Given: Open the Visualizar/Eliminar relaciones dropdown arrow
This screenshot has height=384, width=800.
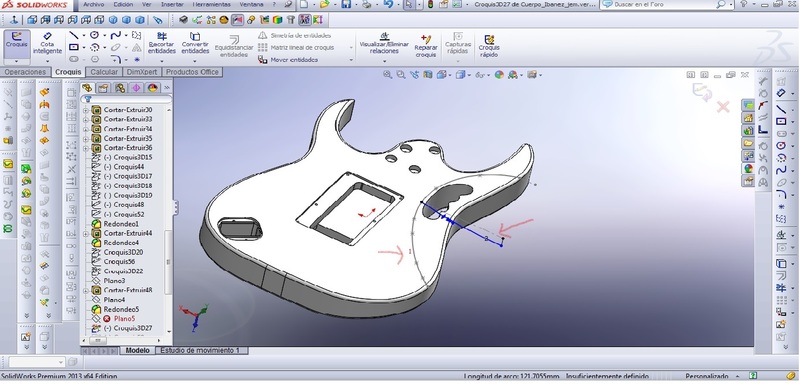Looking at the screenshot, I should coord(384,61).
